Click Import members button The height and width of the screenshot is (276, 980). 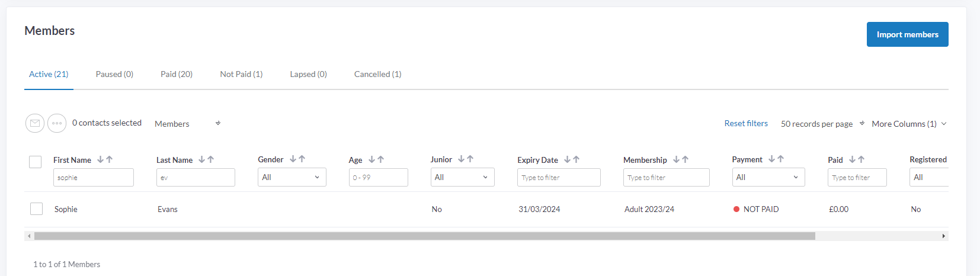pyautogui.click(x=907, y=34)
